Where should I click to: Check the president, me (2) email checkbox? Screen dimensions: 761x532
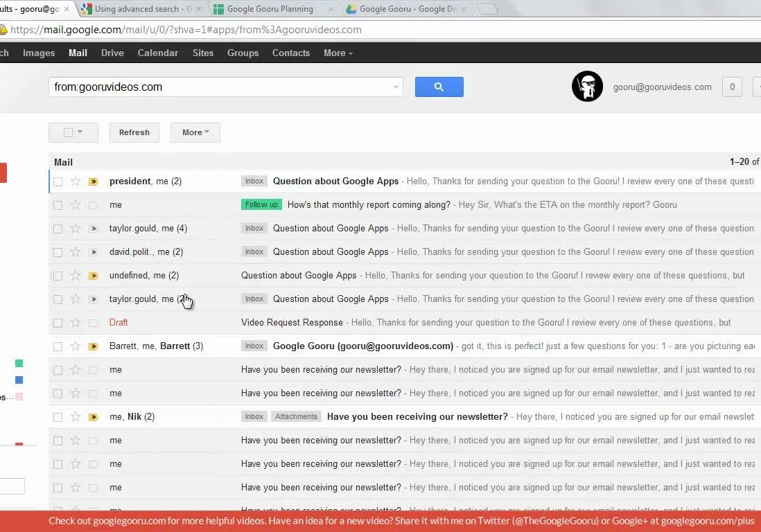click(58, 182)
